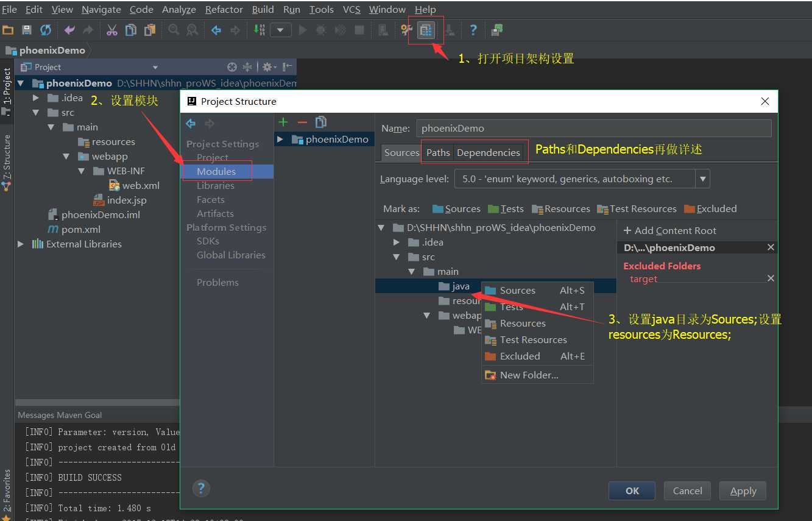Toggle Mark as Excluded
The image size is (812, 521).
point(710,209)
